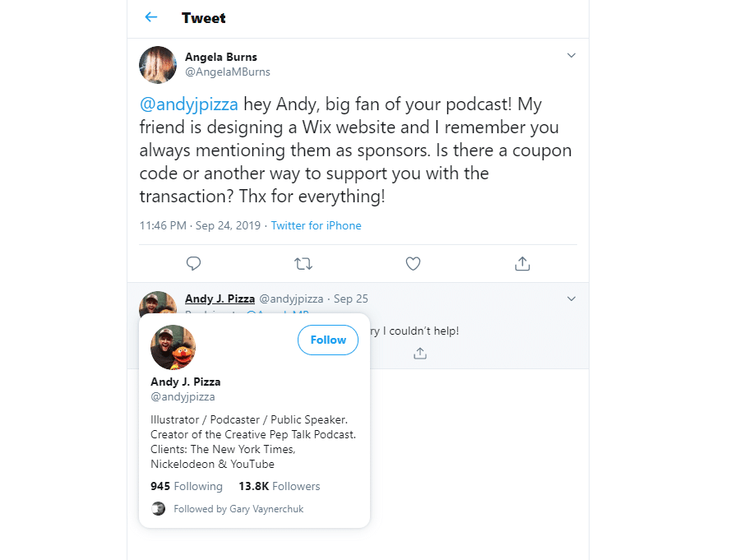740x560 pixels.
Task: Click the Followed by Gary Vaynerchuk text
Action: (238, 509)
